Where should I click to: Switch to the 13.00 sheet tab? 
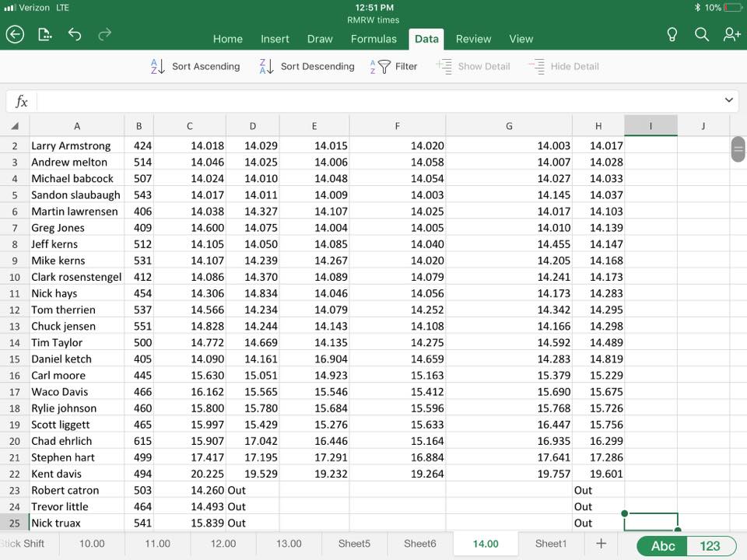[289, 544]
